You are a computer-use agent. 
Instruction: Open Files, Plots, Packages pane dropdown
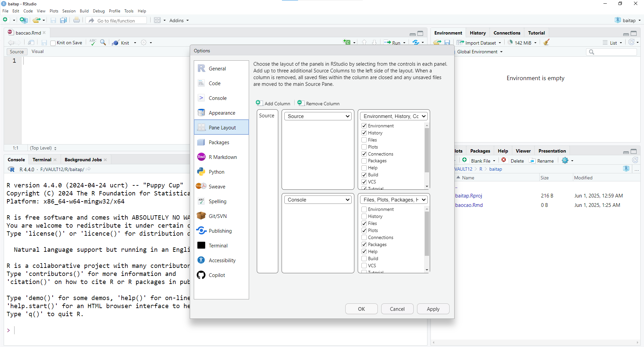tap(394, 199)
